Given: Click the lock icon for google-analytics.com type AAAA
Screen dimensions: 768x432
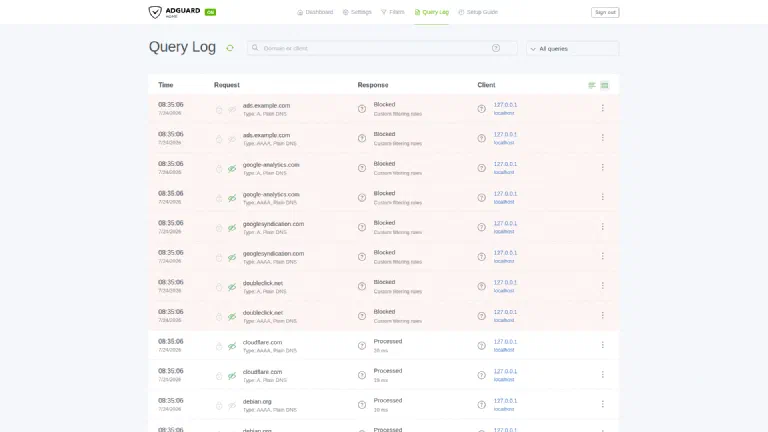Looking at the screenshot, I should (219, 198).
